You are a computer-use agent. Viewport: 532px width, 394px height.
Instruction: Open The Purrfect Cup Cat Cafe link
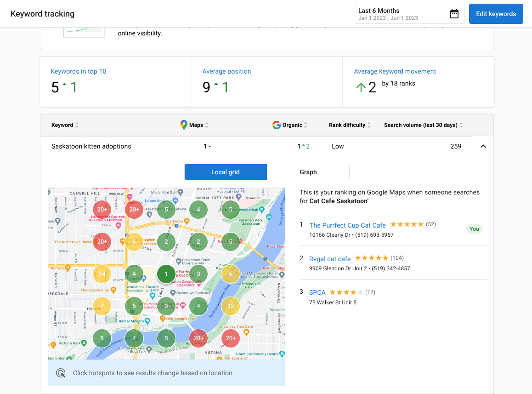coord(347,225)
